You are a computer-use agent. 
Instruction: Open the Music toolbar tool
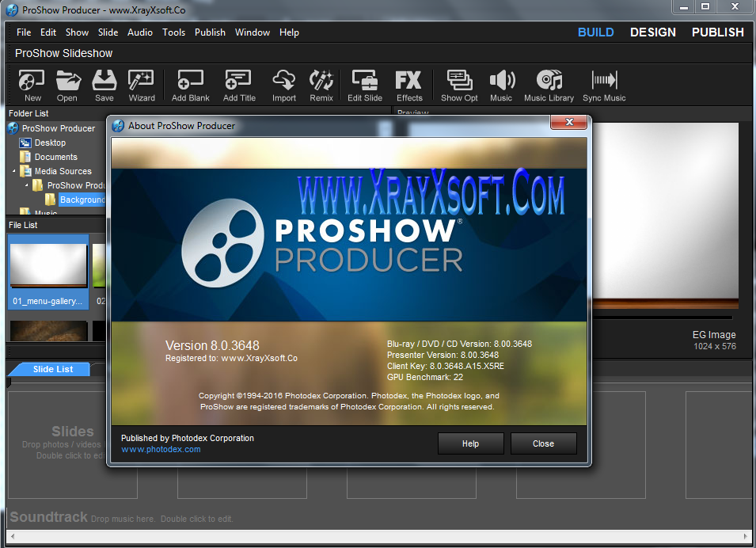pyautogui.click(x=501, y=86)
